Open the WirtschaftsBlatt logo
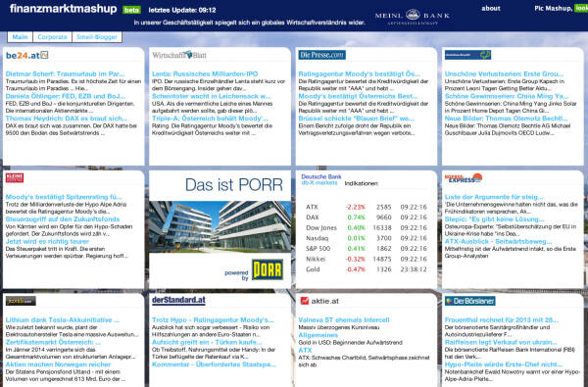The image size is (588, 387). (x=179, y=55)
